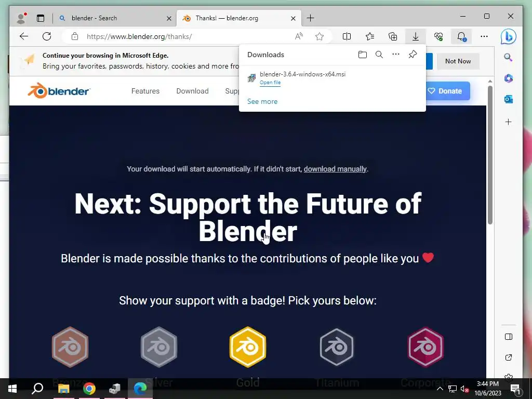Toggle sidebar visibility icon
The width and height of the screenshot is (532, 399).
[508, 337]
